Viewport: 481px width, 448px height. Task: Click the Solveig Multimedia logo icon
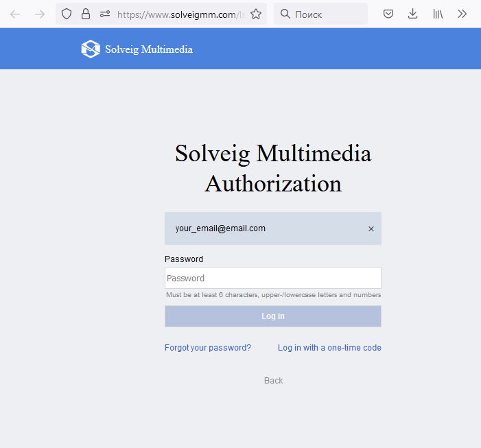[91, 49]
